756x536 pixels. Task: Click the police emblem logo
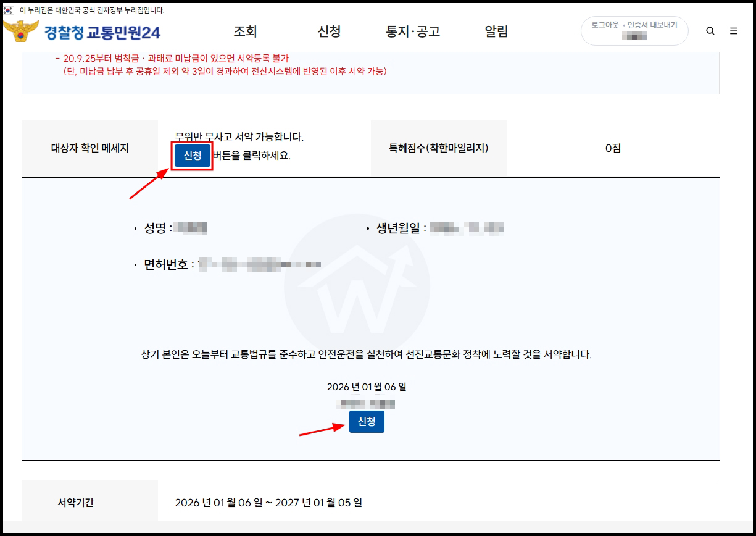[x=21, y=30]
